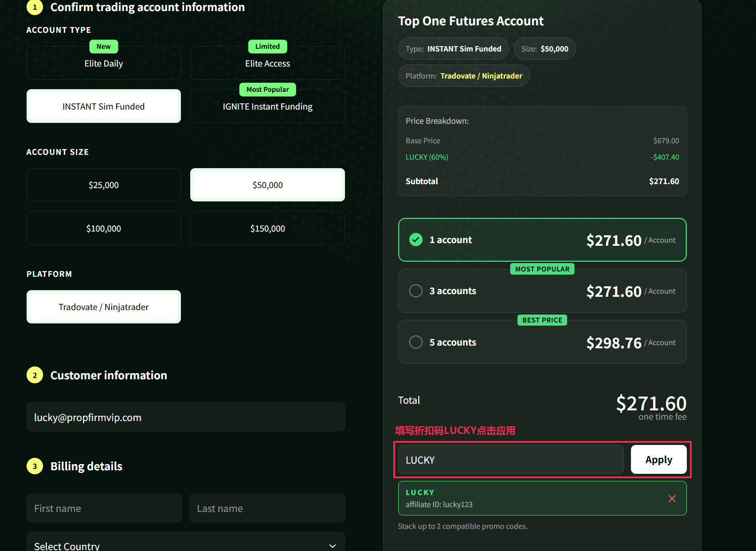Click the Most Popular badge above IGNITE
Image resolution: width=756 pixels, height=551 pixels.
point(267,90)
